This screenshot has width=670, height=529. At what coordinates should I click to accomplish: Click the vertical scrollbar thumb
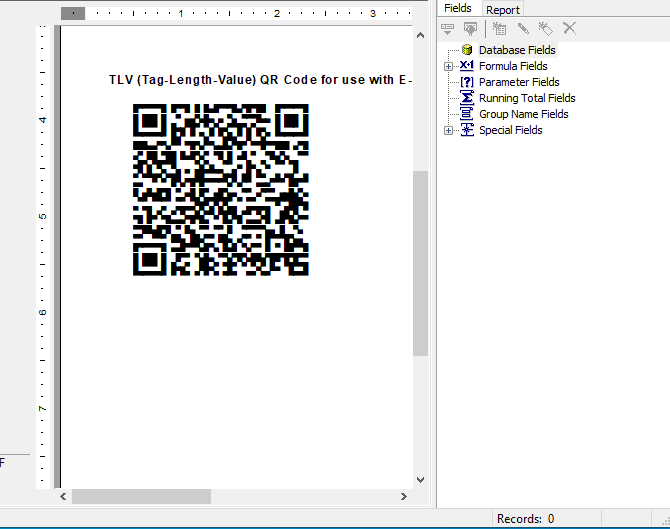[420, 263]
